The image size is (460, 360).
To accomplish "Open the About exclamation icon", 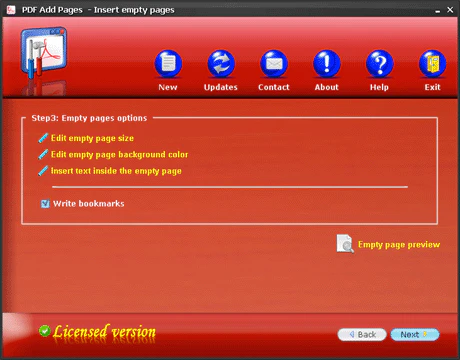I will (x=327, y=63).
